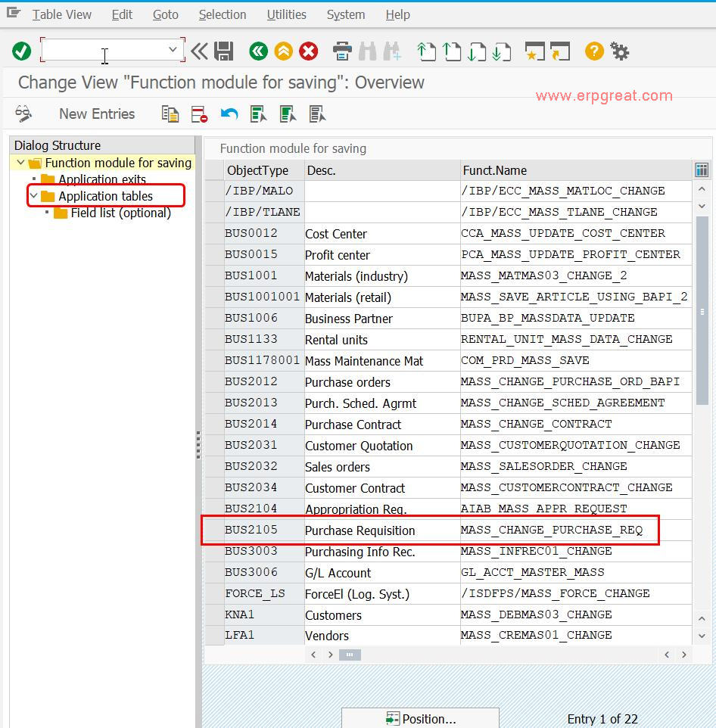
Task: Click table scroll-down arrow at bottom right
Action: pos(702,636)
